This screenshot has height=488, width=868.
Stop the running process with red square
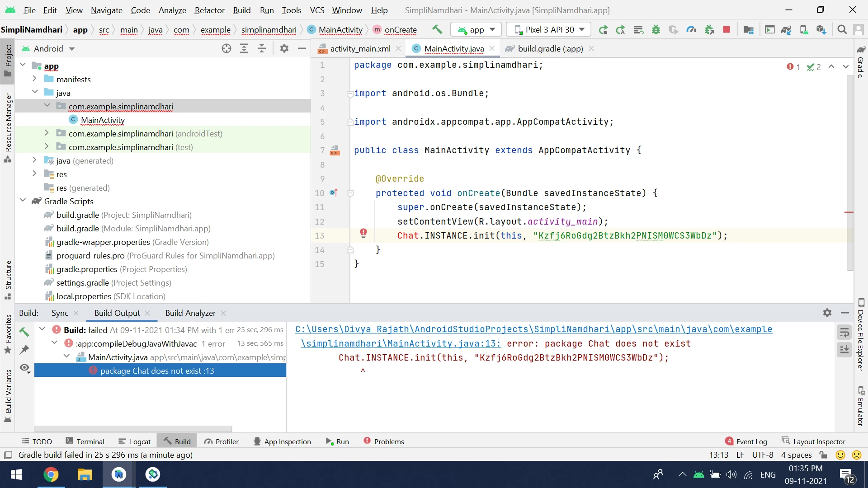[726, 30]
